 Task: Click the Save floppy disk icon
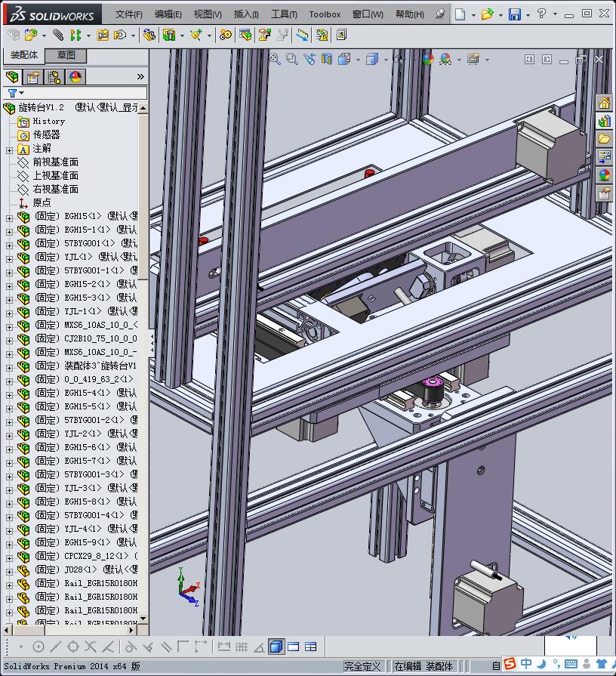(514, 14)
